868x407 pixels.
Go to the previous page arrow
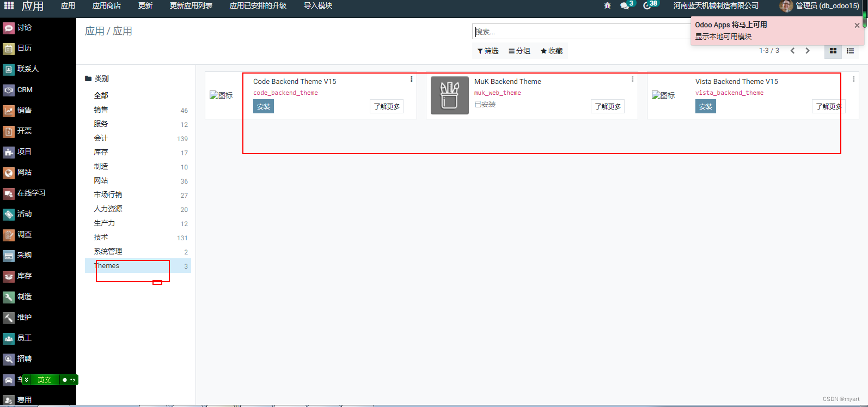coord(792,51)
